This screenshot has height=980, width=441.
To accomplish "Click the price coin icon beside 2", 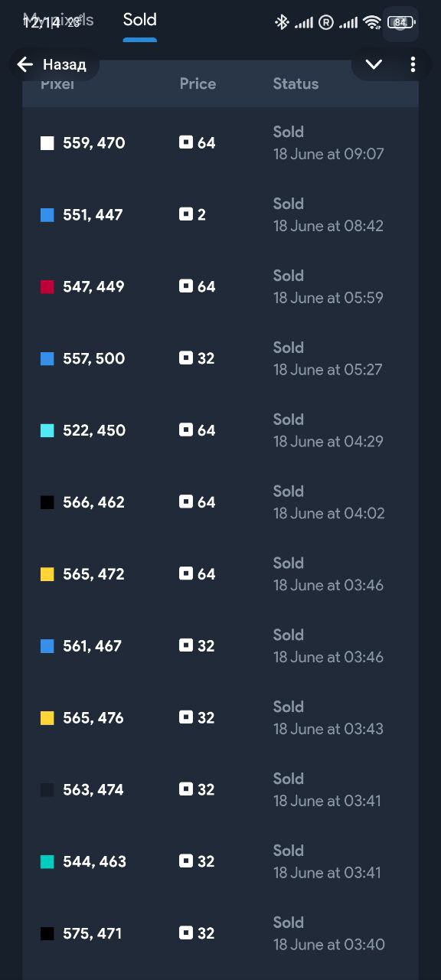I will tap(186, 214).
